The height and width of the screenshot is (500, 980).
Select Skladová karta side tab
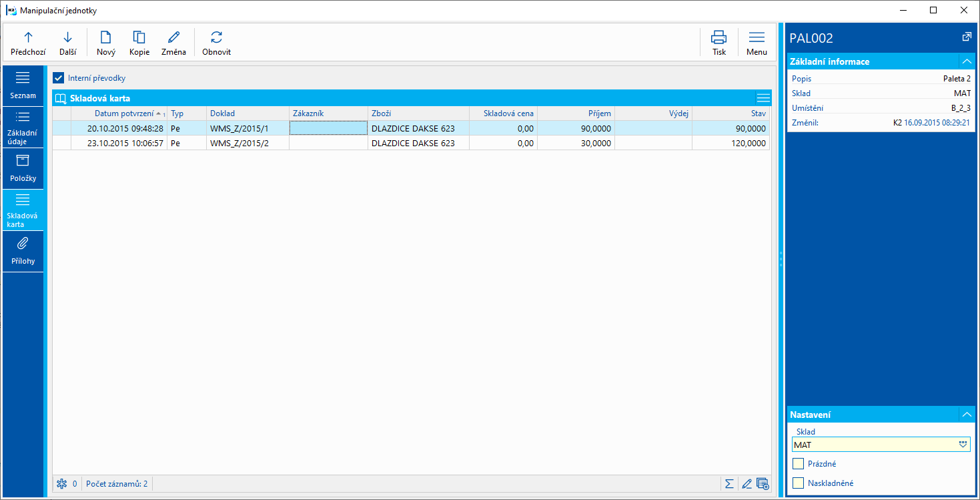(x=23, y=210)
